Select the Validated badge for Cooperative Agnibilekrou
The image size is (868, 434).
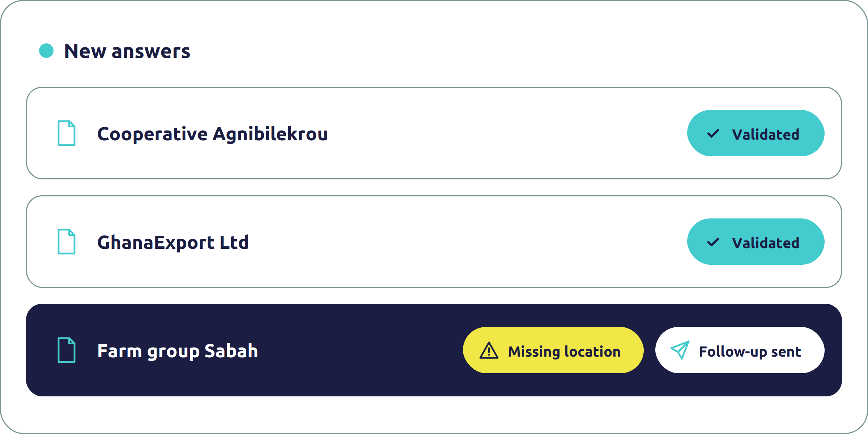pyautogui.click(x=756, y=133)
